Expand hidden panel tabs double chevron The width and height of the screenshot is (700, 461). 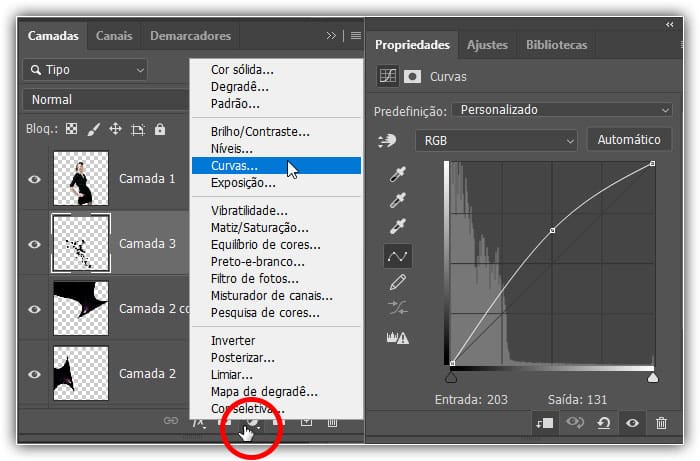(331, 35)
